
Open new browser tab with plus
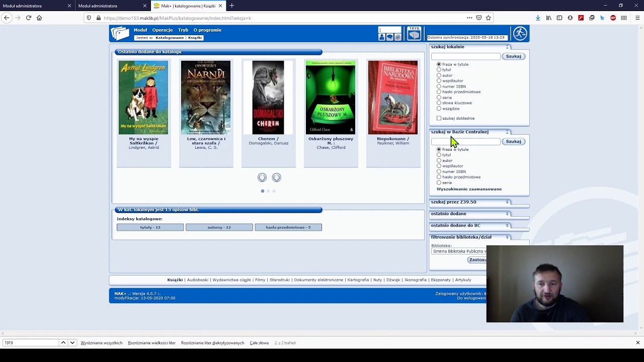231,6
